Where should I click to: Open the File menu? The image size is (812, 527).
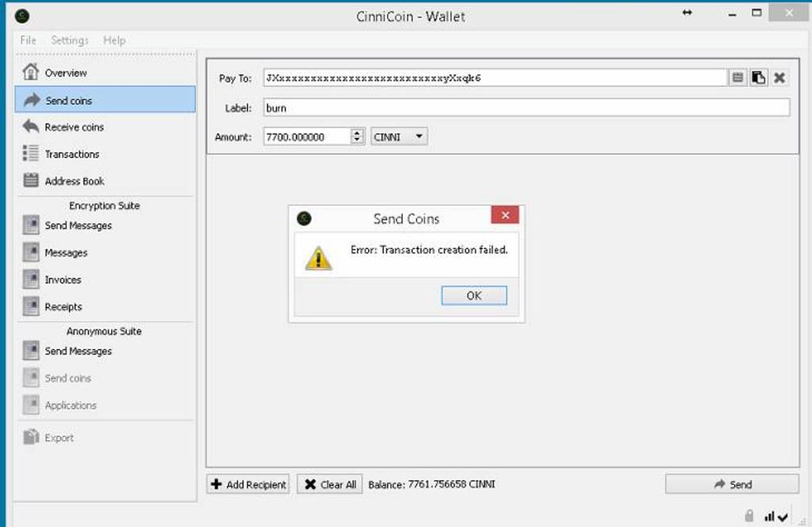[x=28, y=40]
